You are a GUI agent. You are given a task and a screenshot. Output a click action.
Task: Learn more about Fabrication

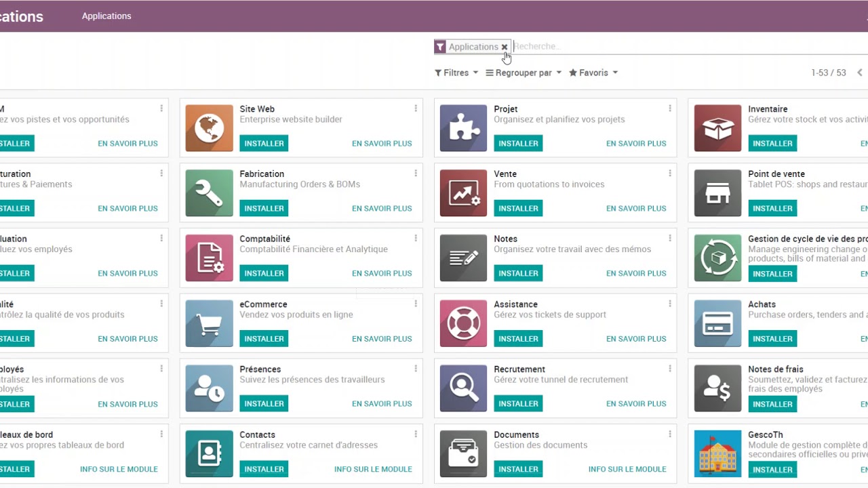tap(382, 208)
